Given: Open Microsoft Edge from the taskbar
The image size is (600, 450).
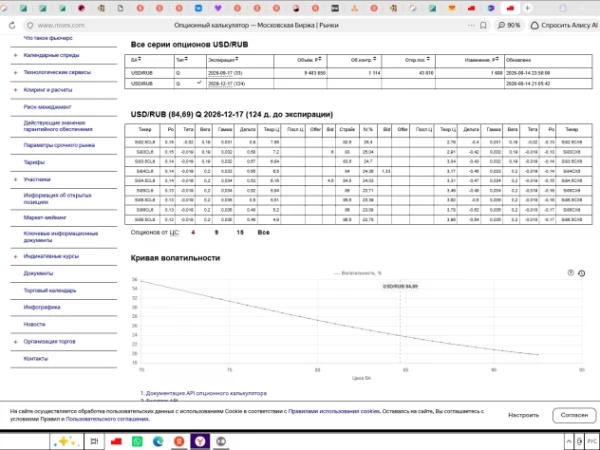Looking at the screenshot, I should click(158, 441).
